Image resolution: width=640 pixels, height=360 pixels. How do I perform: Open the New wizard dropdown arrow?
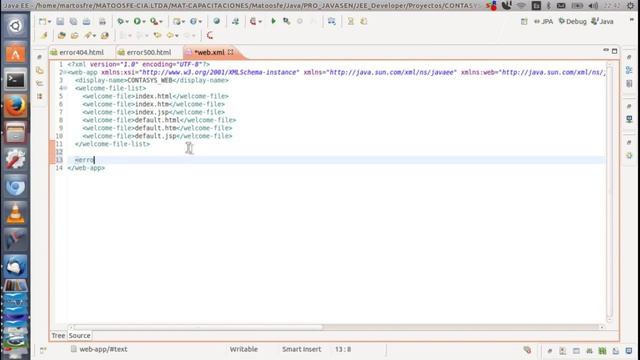coord(49,22)
